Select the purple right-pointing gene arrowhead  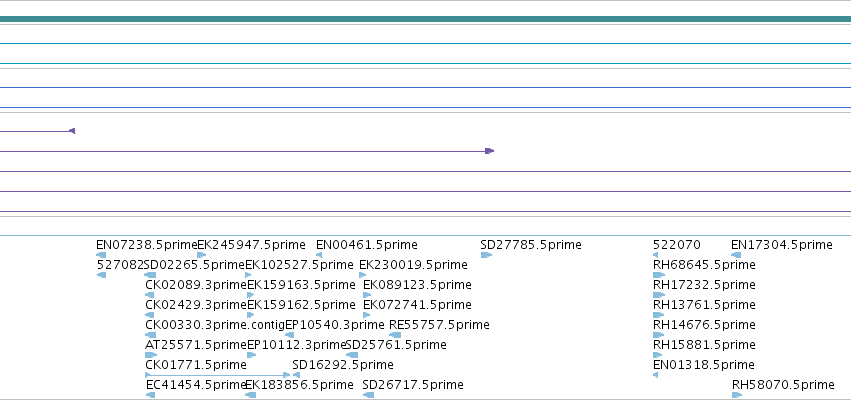(490, 151)
